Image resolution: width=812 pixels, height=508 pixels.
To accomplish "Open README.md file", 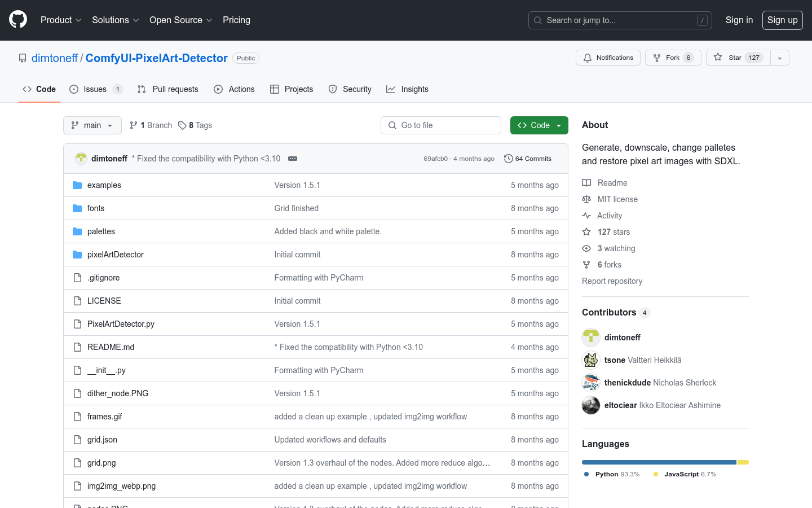I will [111, 347].
